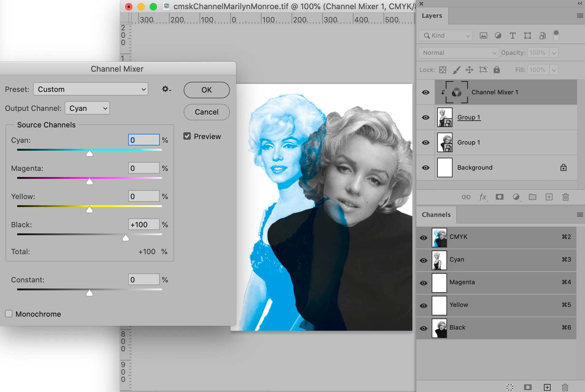The height and width of the screenshot is (392, 585).
Task: Click the shape layer filter icon
Action: (527, 36)
